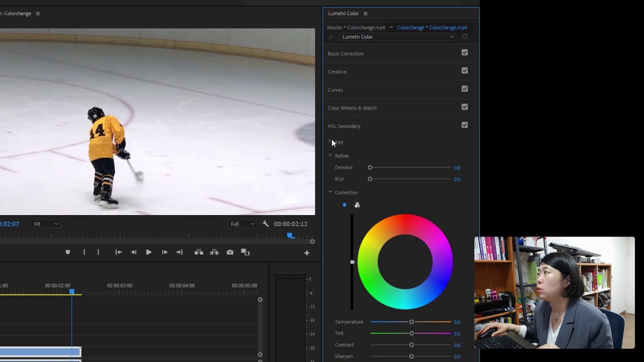Go to In point
The height and width of the screenshot is (362, 644).
click(x=118, y=252)
